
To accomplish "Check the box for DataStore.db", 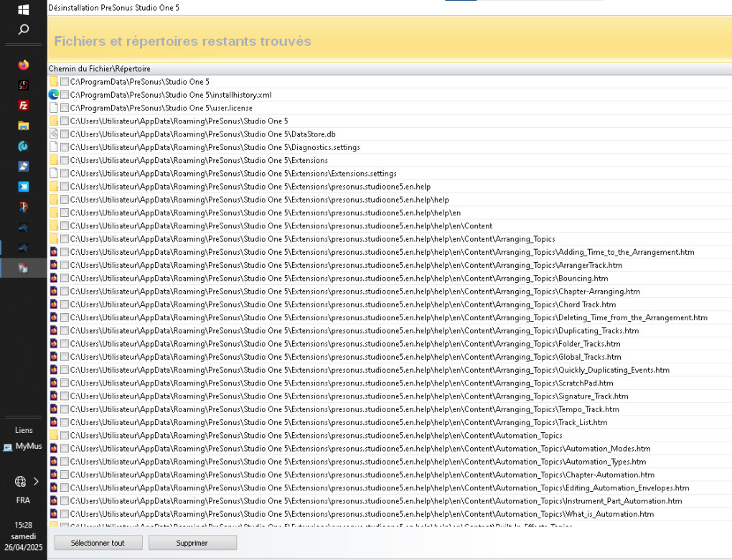I will (x=65, y=134).
